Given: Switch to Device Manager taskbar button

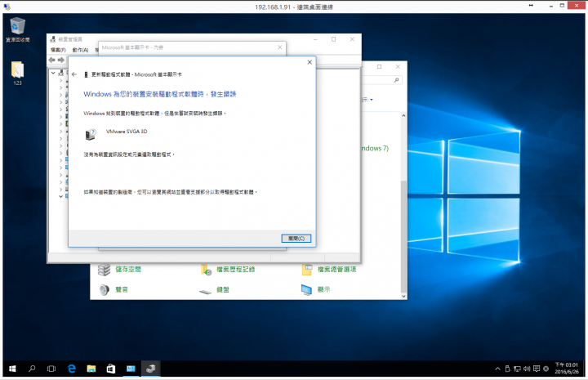Looking at the screenshot, I should (x=151, y=369).
